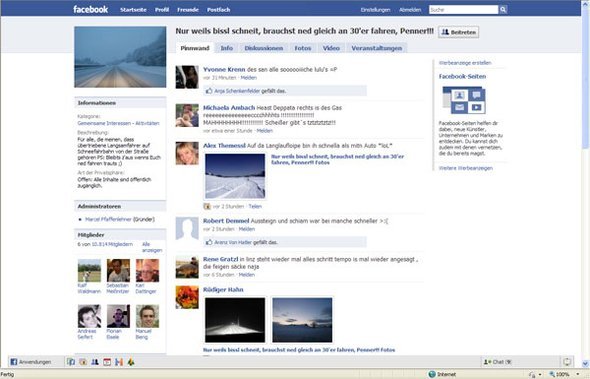The width and height of the screenshot is (590, 379).
Task: Click the thumbs-up icon under Yvonne Krenn's post
Action: (209, 91)
